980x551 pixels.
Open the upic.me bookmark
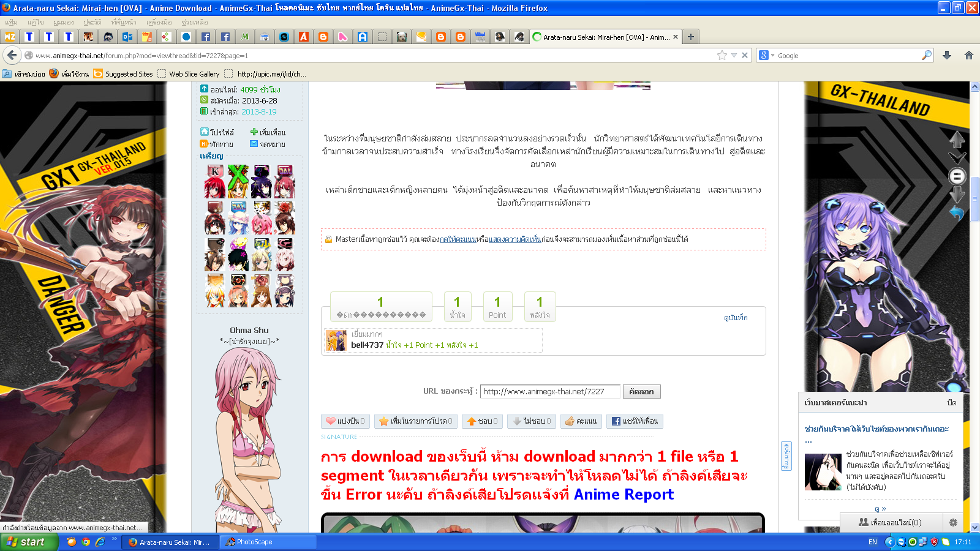(x=265, y=73)
